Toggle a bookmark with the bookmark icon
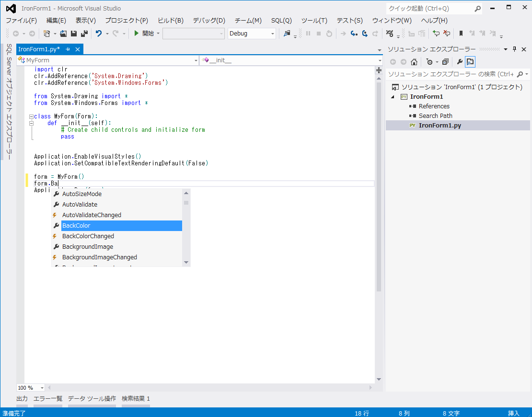532x417 pixels. (461, 33)
